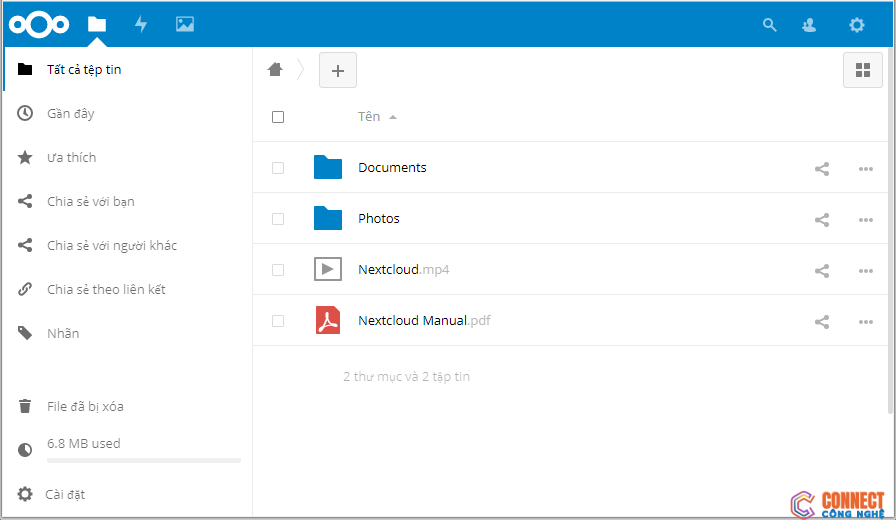Share the Nextcloud Manual.pdf file
Viewport: 896px width, 520px height.
pos(822,322)
